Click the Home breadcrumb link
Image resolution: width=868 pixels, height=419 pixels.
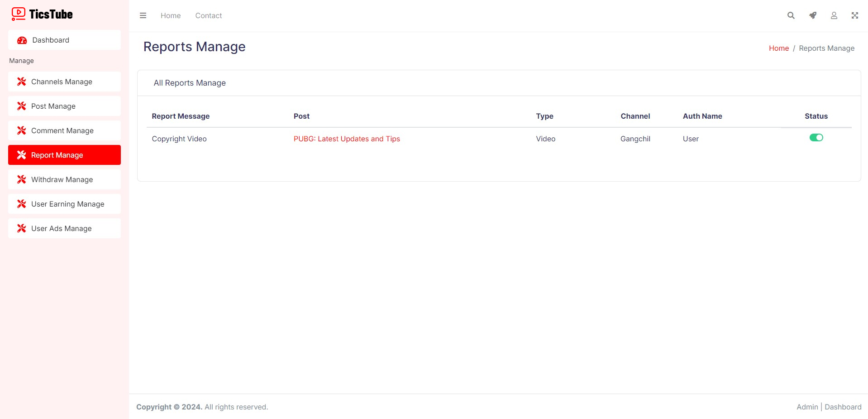pos(778,48)
